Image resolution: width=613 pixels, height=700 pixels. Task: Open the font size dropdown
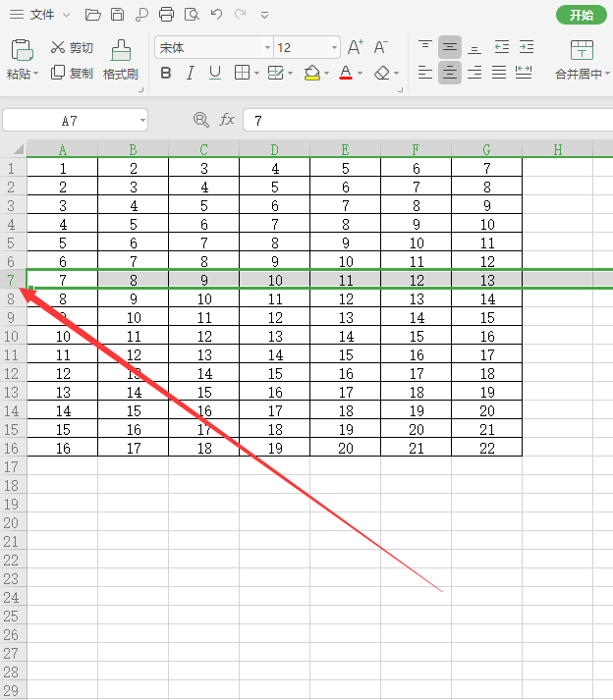click(334, 48)
